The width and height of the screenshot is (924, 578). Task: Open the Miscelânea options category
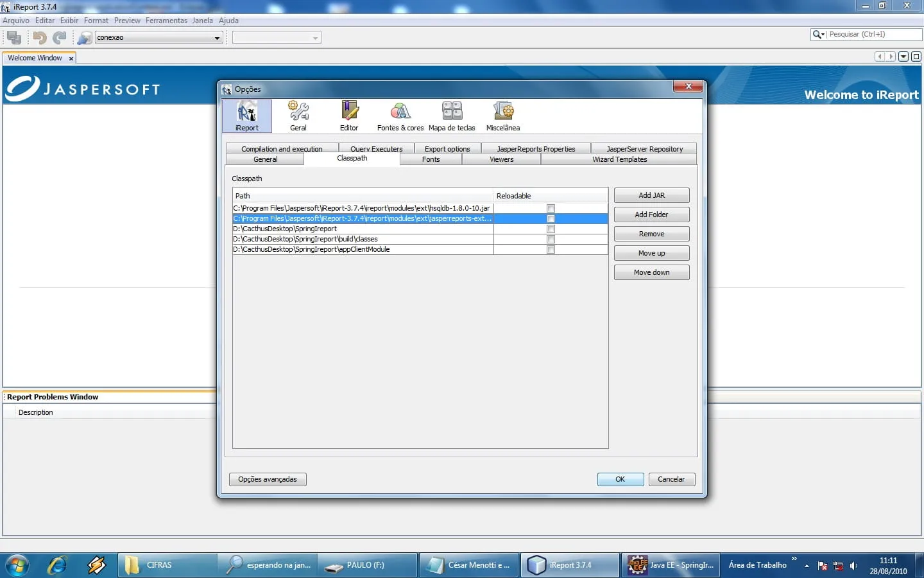503,116
